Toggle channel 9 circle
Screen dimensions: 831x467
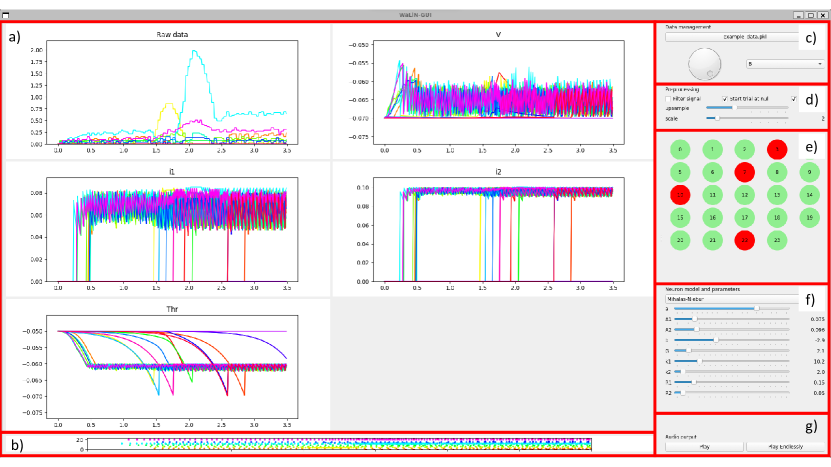tap(809, 172)
